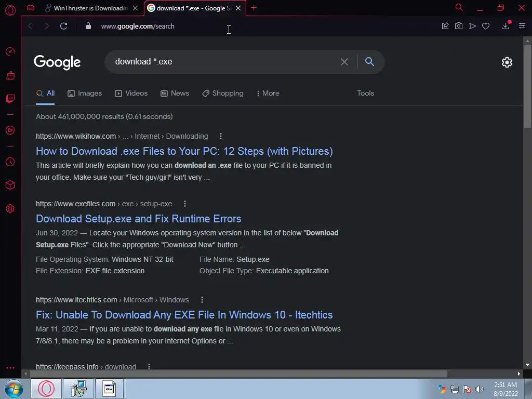Viewport: 532px width, 399px height.
Task: Open Action Center flag tray icon
Action: coord(467,389)
